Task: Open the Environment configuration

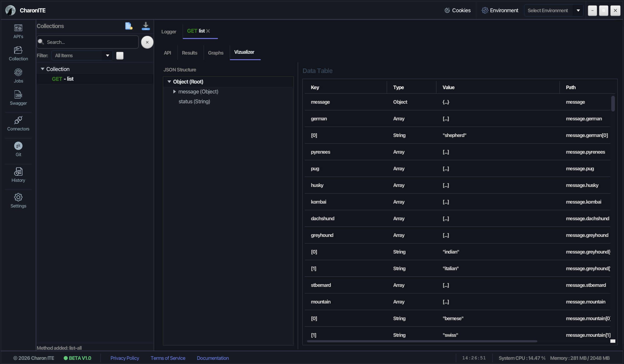Action: point(500,10)
